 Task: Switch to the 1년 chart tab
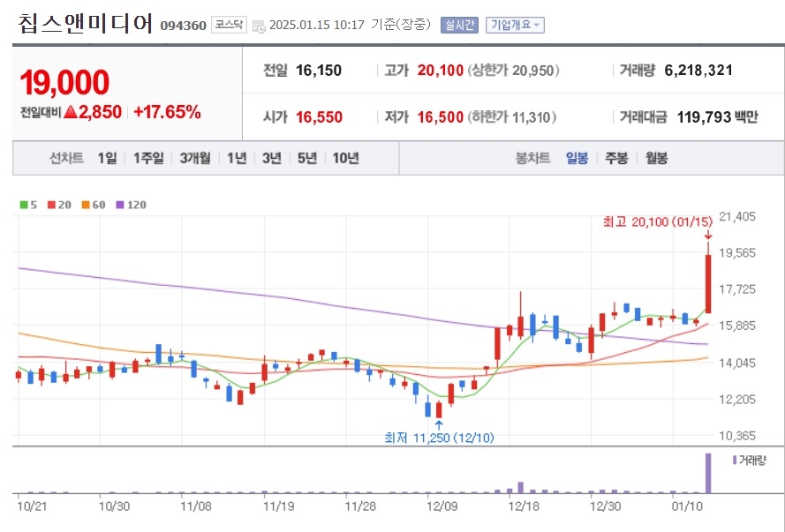pyautogui.click(x=237, y=159)
